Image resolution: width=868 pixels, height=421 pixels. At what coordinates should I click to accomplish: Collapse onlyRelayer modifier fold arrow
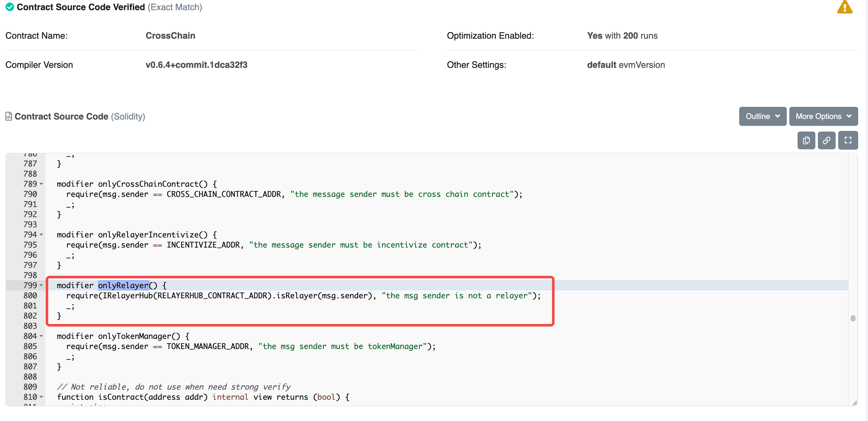[x=42, y=285]
